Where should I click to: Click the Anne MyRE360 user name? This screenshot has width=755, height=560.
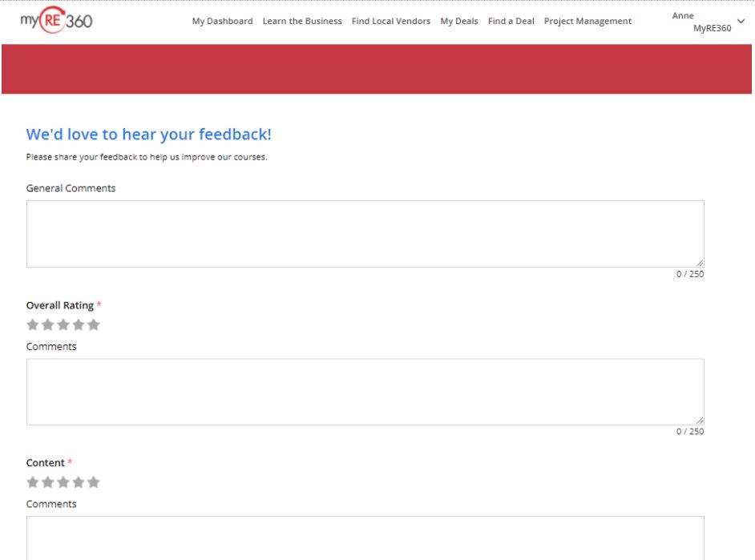(700, 22)
